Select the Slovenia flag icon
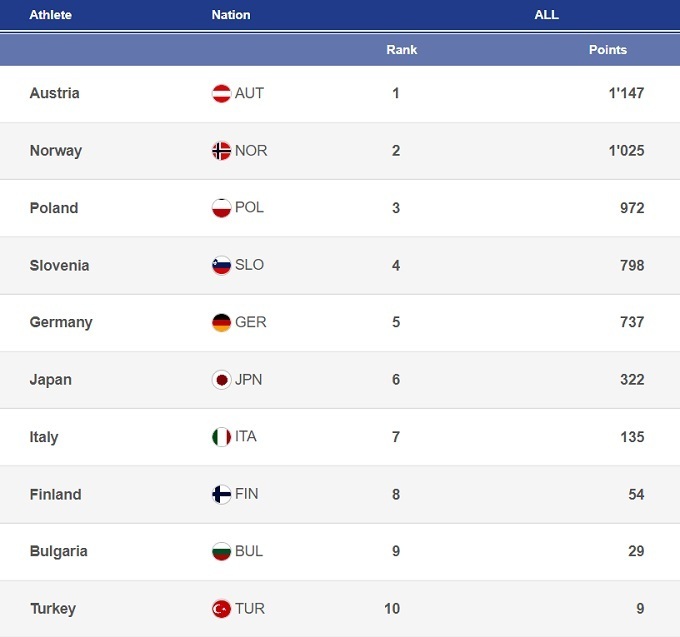This screenshot has height=637, width=680. (x=221, y=266)
